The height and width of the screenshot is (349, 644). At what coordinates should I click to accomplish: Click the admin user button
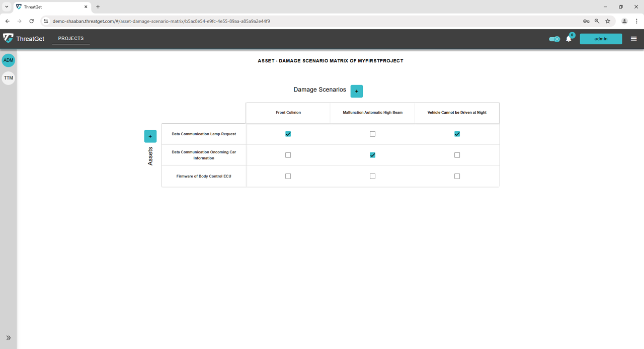tap(601, 39)
